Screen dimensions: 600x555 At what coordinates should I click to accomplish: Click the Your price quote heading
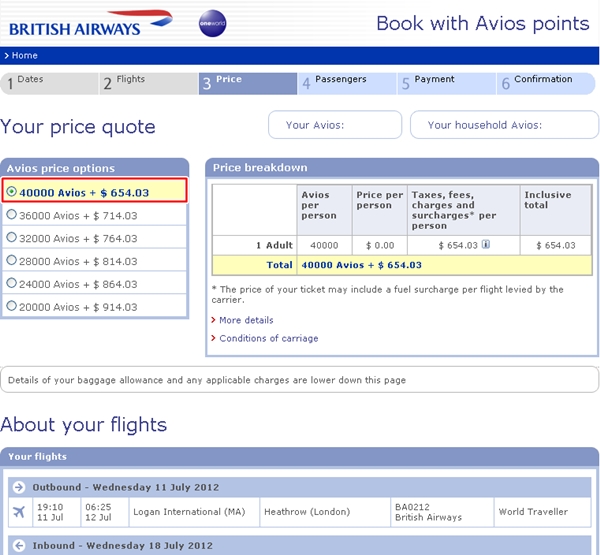[78, 127]
